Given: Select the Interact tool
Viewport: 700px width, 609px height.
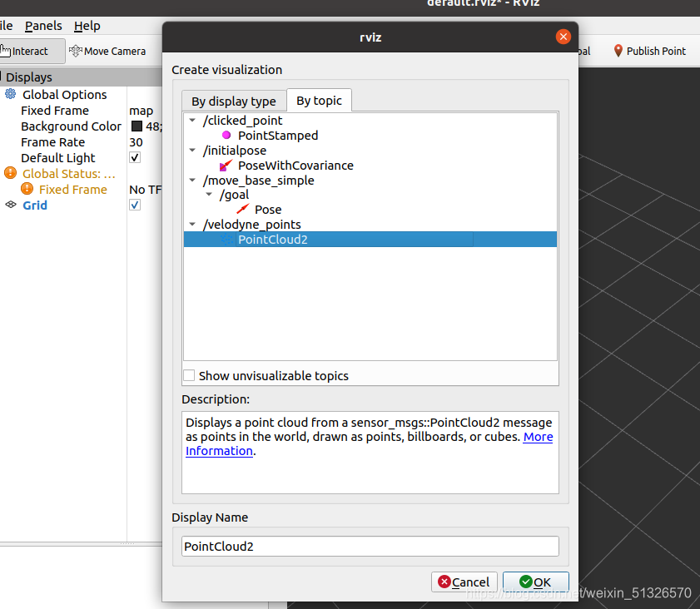Looking at the screenshot, I should (x=29, y=52).
